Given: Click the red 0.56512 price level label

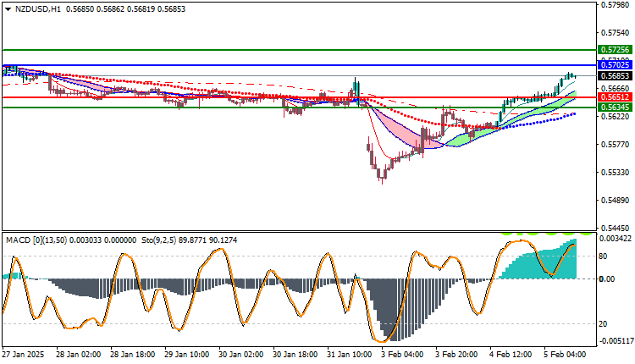Looking at the screenshot, I should tap(615, 97).
